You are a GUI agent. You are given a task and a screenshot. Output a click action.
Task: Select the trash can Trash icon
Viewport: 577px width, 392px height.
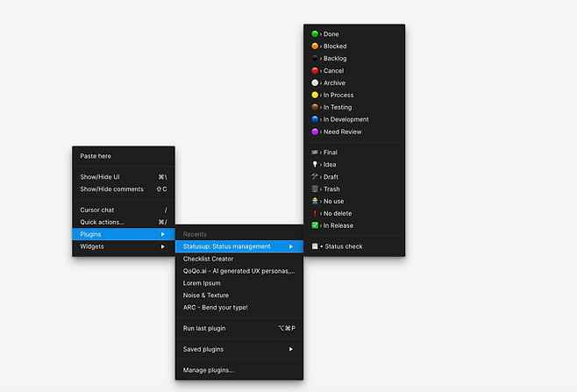point(315,189)
